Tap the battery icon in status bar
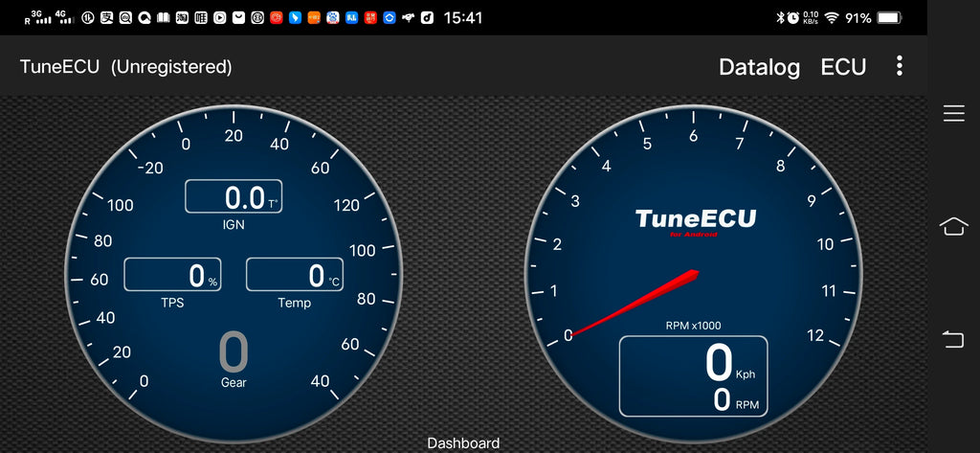Image resolution: width=980 pixels, height=453 pixels. point(889,18)
